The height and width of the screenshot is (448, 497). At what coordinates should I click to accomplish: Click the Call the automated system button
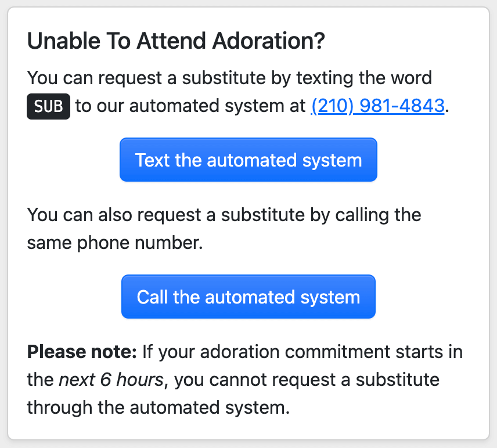pos(248,297)
